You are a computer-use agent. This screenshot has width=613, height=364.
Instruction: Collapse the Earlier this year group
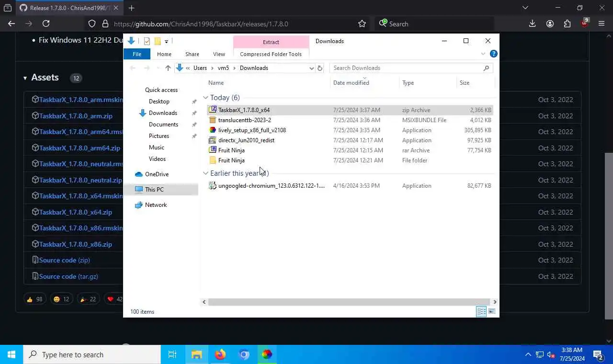pos(205,173)
